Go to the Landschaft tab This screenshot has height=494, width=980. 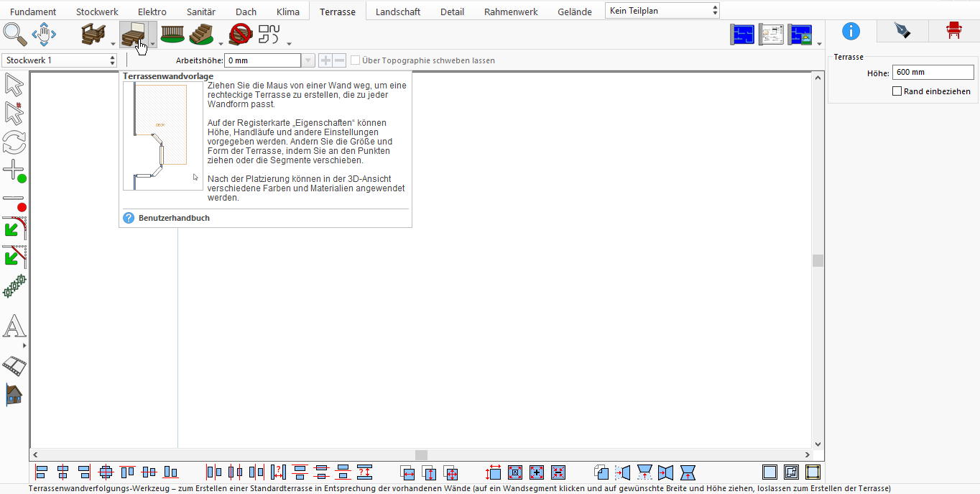tap(398, 12)
